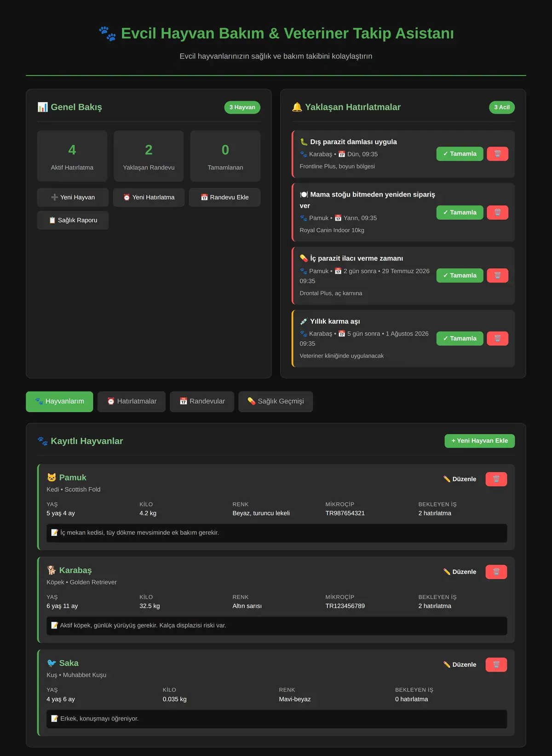Open the Sağlık Raporu report
Image resolution: width=552 pixels, height=756 pixels.
pos(73,220)
